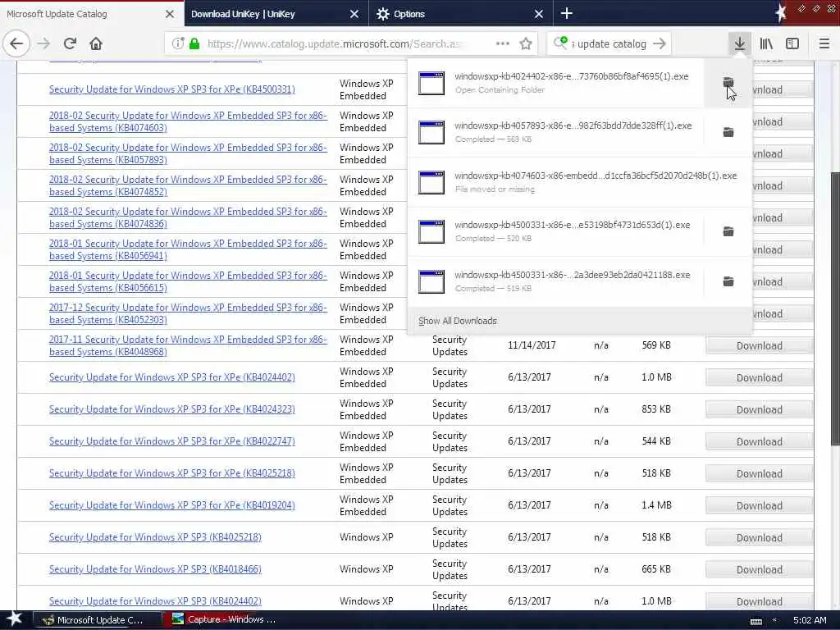This screenshot has height=630, width=840.
Task: Open 2018-02 update KB4074603 link
Action: pyautogui.click(x=188, y=121)
